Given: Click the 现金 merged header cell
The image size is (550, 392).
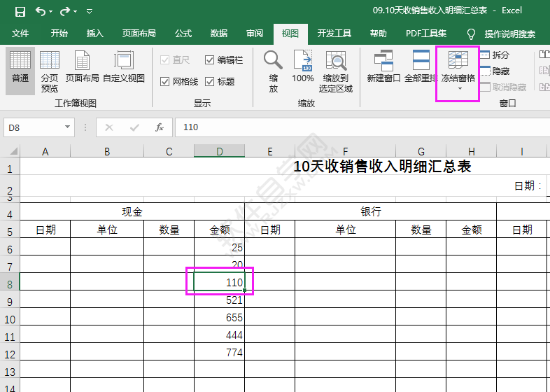Looking at the screenshot, I should pos(132,211).
